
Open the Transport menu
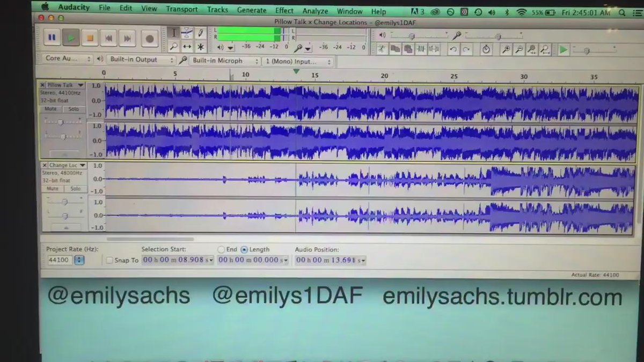pos(181,10)
